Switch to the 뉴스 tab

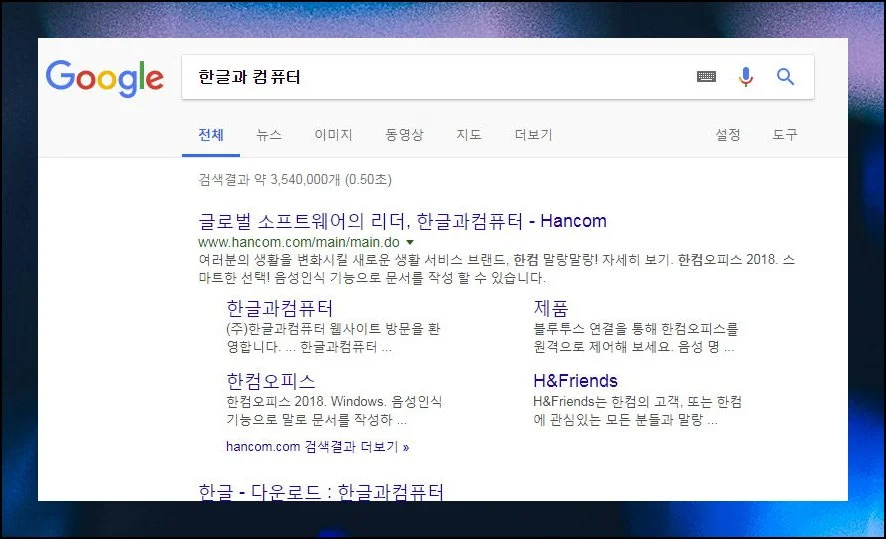269,135
